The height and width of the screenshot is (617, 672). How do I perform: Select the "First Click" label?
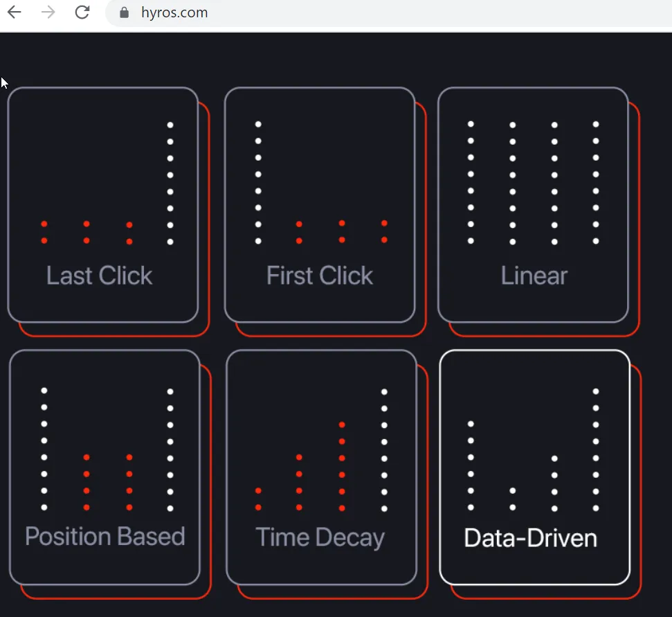tap(319, 276)
